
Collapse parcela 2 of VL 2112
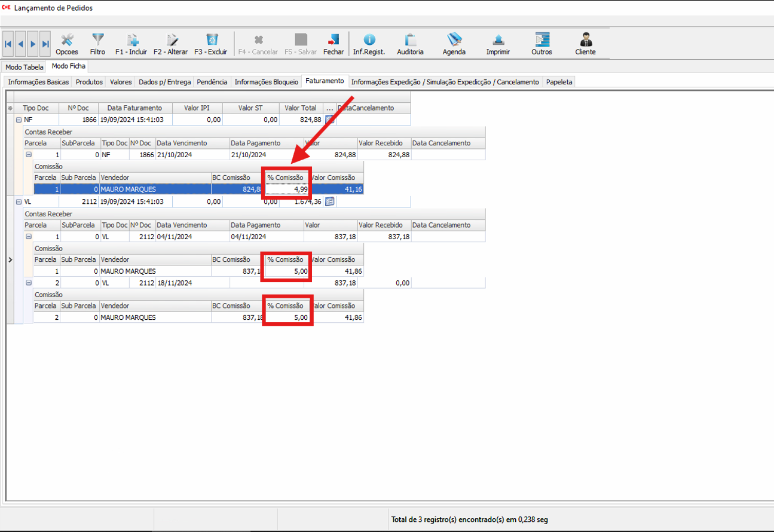(29, 283)
